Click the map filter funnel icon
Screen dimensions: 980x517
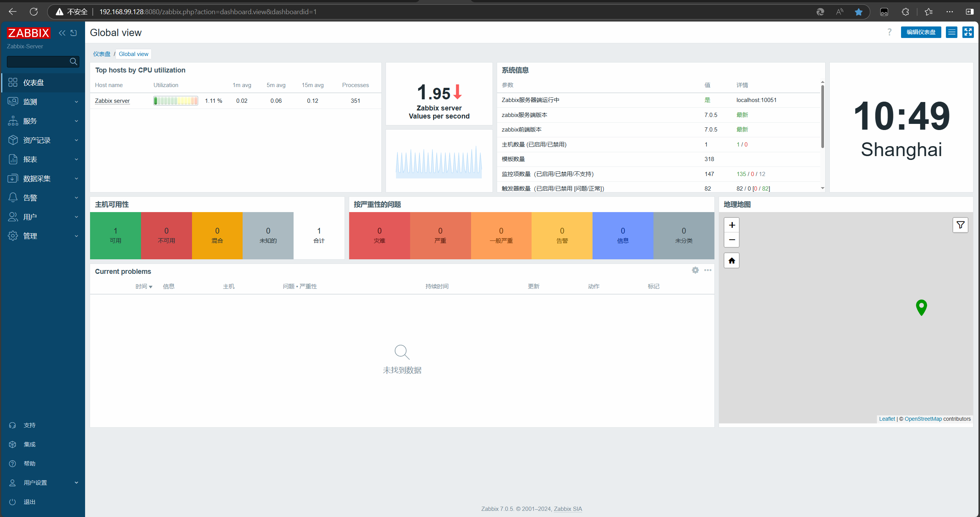tap(960, 225)
